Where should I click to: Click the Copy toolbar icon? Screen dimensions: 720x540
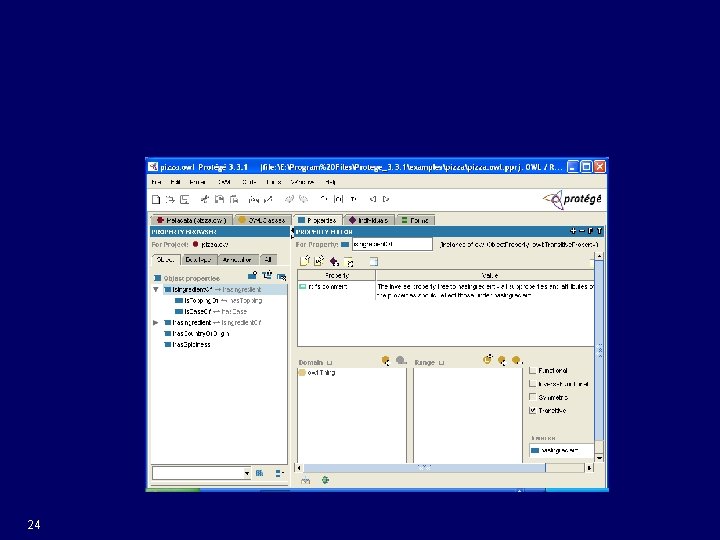pyautogui.click(x=219, y=199)
